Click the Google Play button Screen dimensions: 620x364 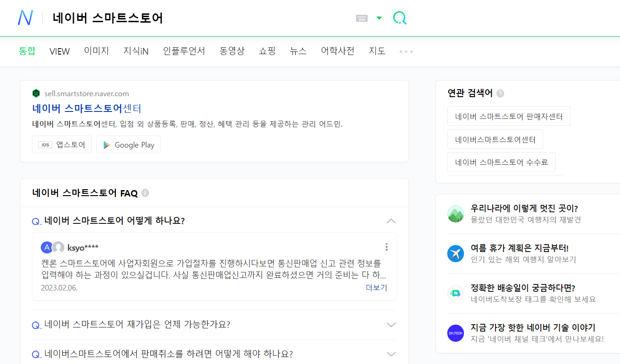128,144
